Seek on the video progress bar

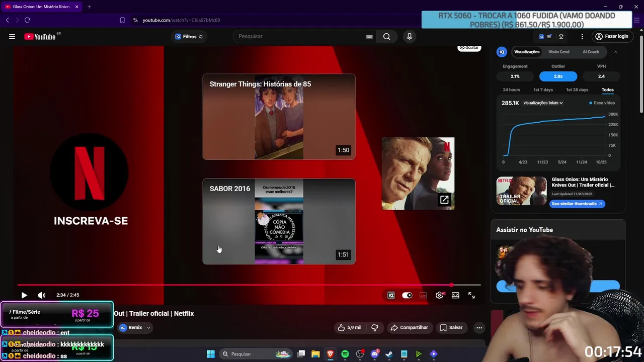(249, 285)
